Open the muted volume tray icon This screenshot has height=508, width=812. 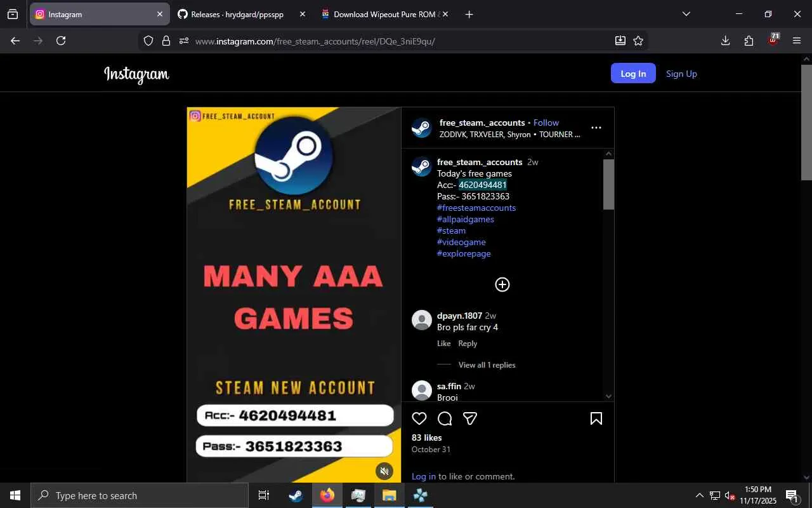(x=730, y=495)
